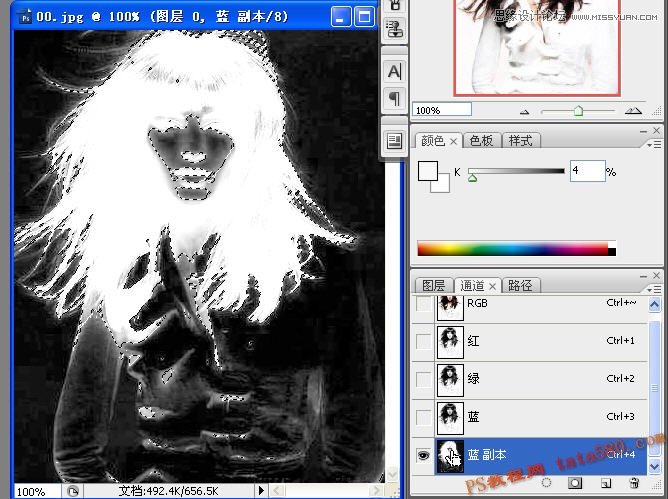Open the Character panel icon
Image resolution: width=668 pixels, height=499 pixels.
click(394, 71)
